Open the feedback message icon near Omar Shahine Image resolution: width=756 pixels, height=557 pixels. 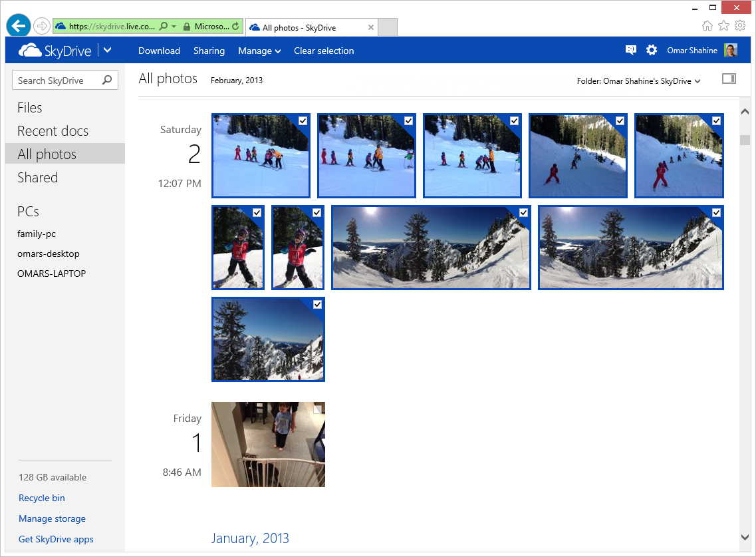coord(630,50)
